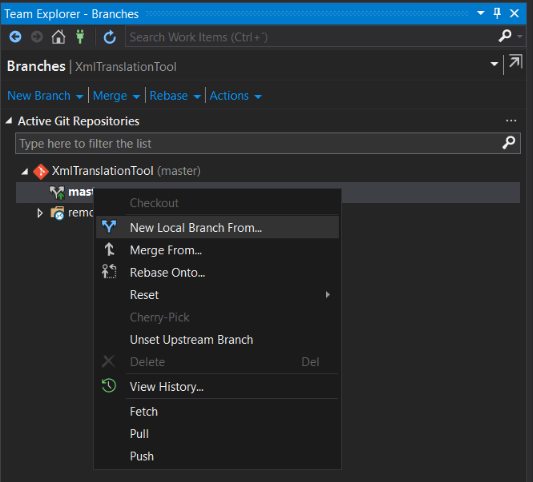
Task: Open the New Branch link
Action: click(39, 96)
